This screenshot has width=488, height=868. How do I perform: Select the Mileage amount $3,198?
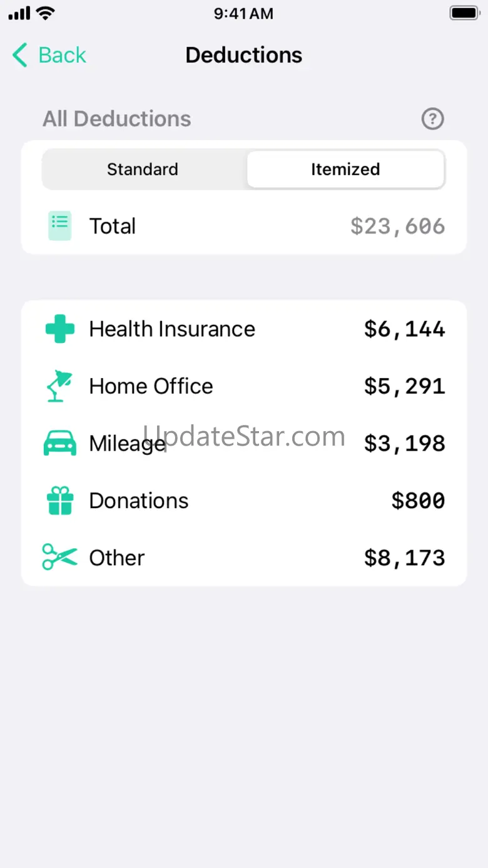pyautogui.click(x=404, y=444)
